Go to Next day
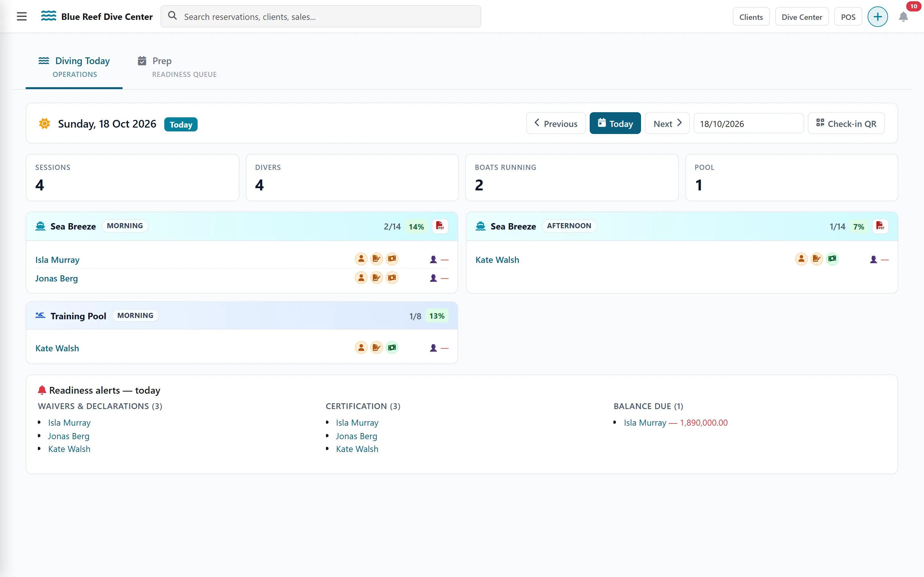This screenshot has width=924, height=577. click(x=667, y=123)
